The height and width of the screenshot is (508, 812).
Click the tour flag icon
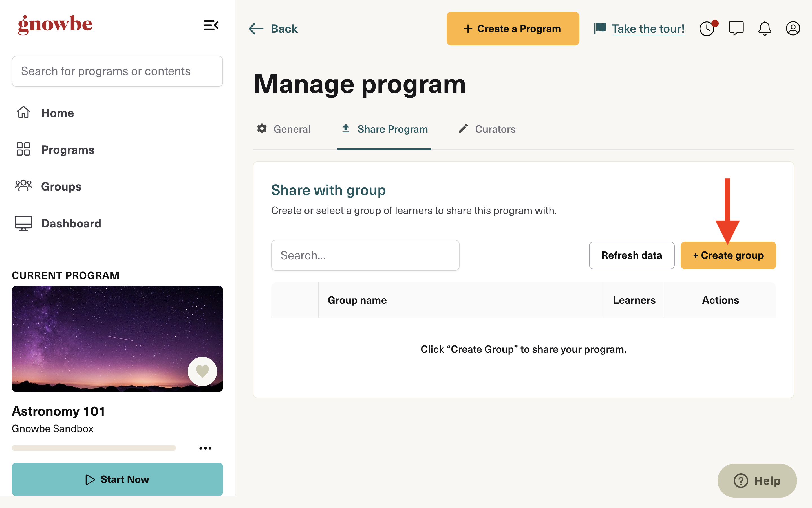coord(600,28)
